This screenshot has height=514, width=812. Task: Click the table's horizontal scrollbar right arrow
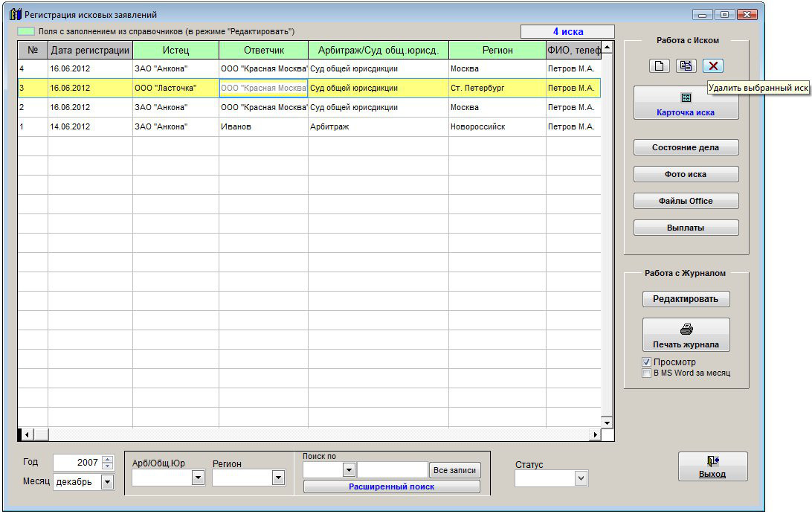595,434
